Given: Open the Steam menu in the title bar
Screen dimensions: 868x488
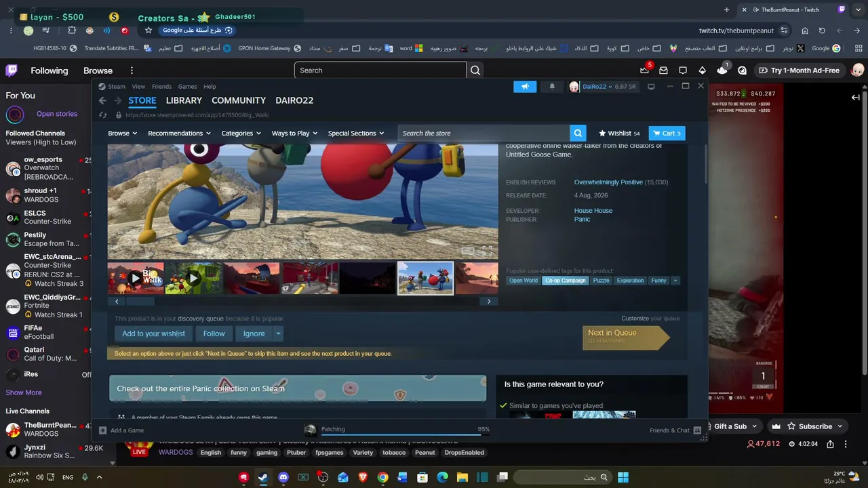Looking at the screenshot, I should pyautogui.click(x=113, y=87).
